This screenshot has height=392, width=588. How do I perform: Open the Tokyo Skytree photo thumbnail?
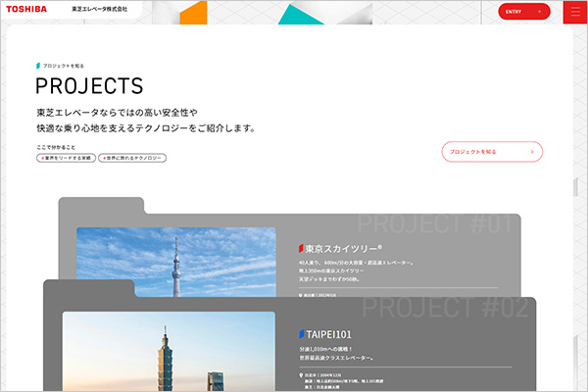[x=176, y=262]
